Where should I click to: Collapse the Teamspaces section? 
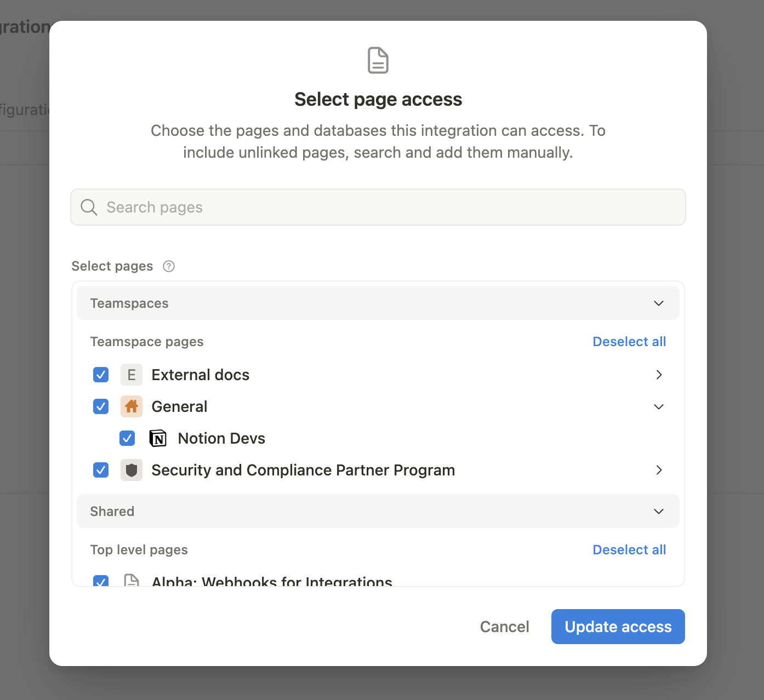coord(658,303)
